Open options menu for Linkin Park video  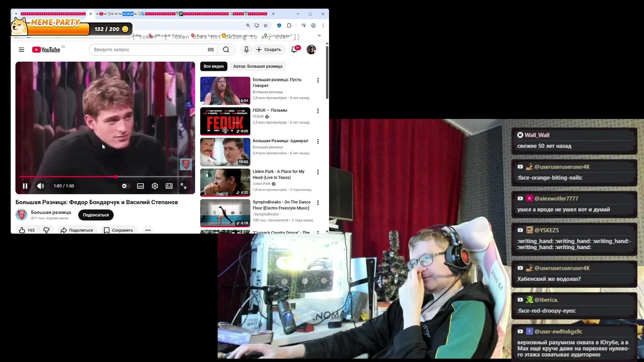pyautogui.click(x=317, y=172)
